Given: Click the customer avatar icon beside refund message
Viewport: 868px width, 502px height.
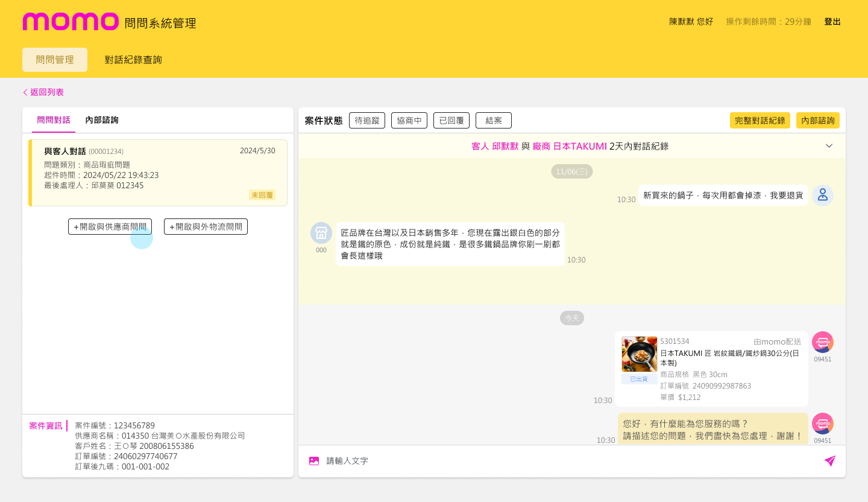Looking at the screenshot, I should click(823, 195).
